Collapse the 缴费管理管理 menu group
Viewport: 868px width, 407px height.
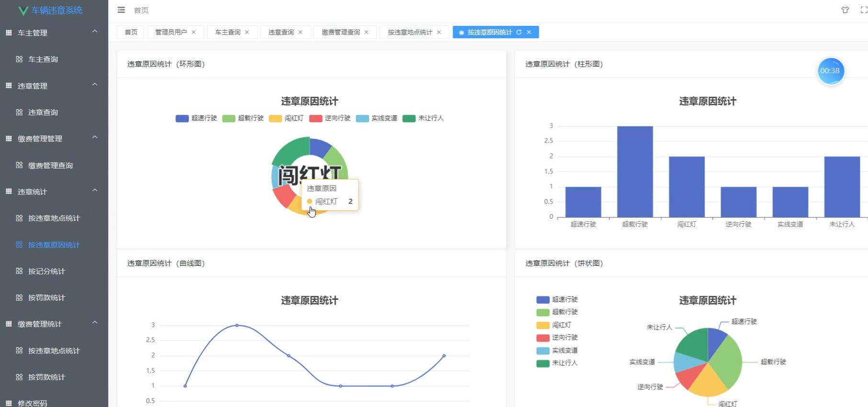pos(95,137)
